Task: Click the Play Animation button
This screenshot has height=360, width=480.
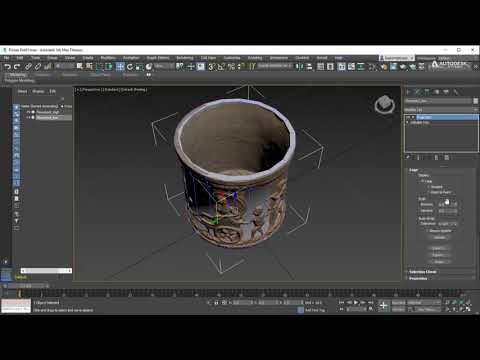Action: [356, 302]
